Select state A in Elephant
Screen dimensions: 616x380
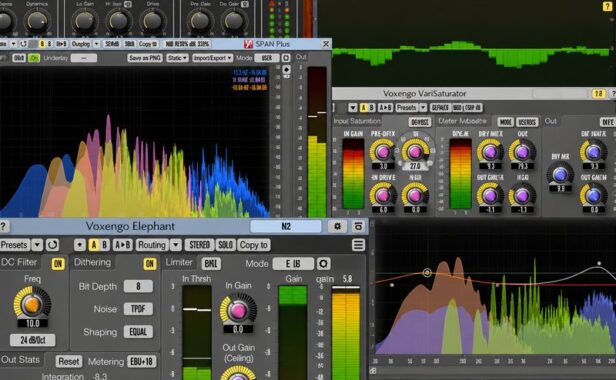pos(94,245)
